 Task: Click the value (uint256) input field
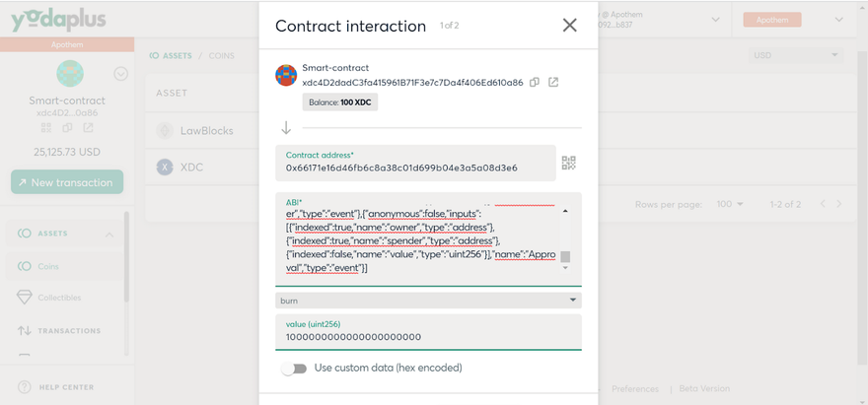(x=428, y=337)
